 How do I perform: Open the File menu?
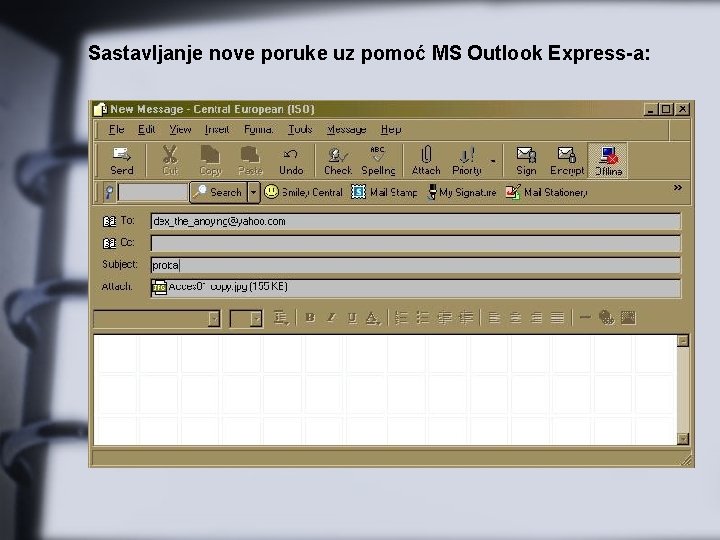(116, 129)
